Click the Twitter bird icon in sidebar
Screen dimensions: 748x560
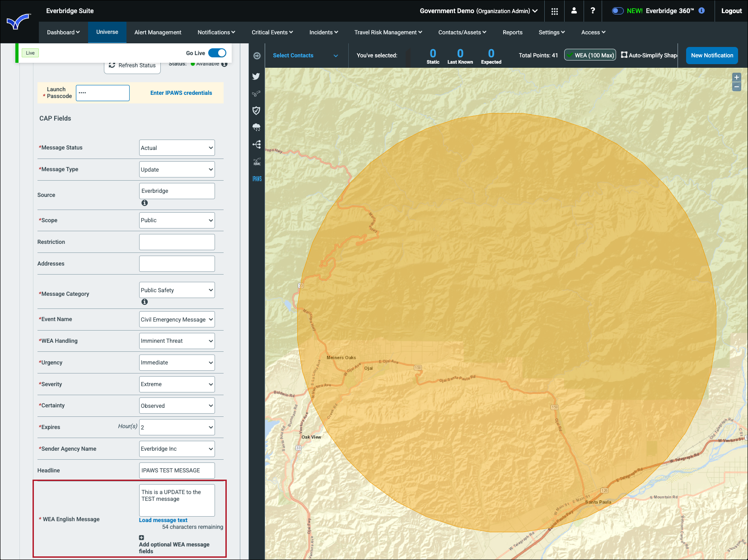tap(256, 76)
